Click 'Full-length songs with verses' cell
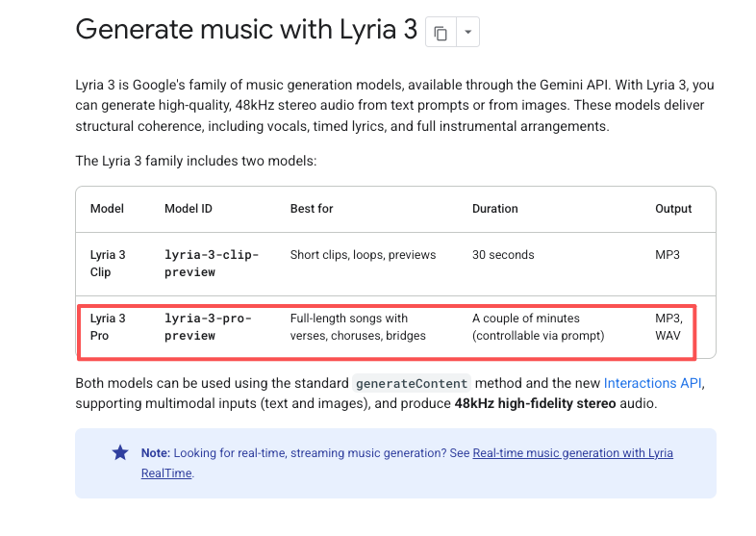 coord(358,327)
